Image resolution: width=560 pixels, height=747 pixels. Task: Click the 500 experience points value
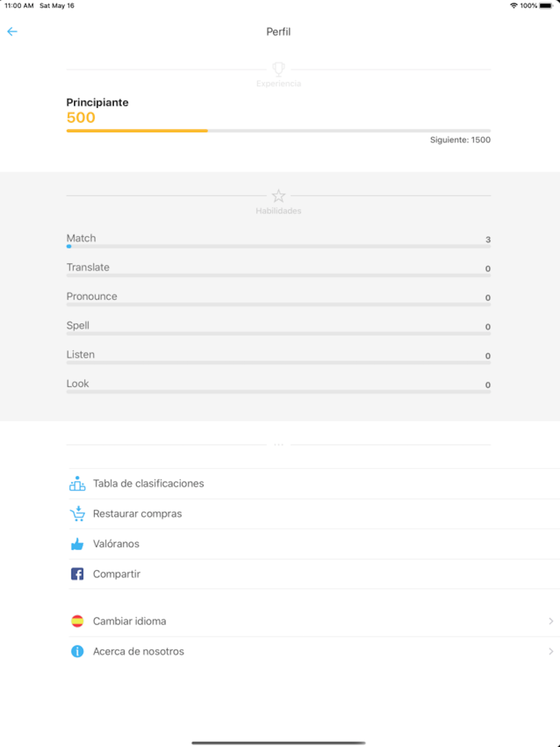[x=81, y=118]
